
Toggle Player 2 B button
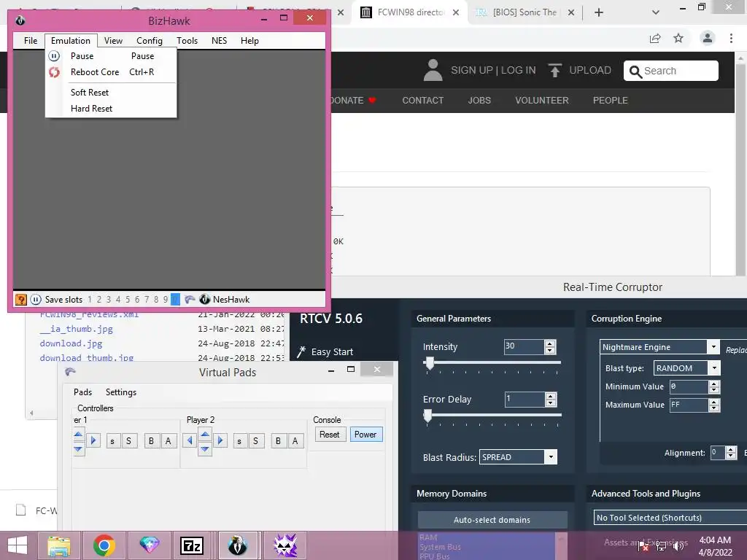[x=278, y=441]
